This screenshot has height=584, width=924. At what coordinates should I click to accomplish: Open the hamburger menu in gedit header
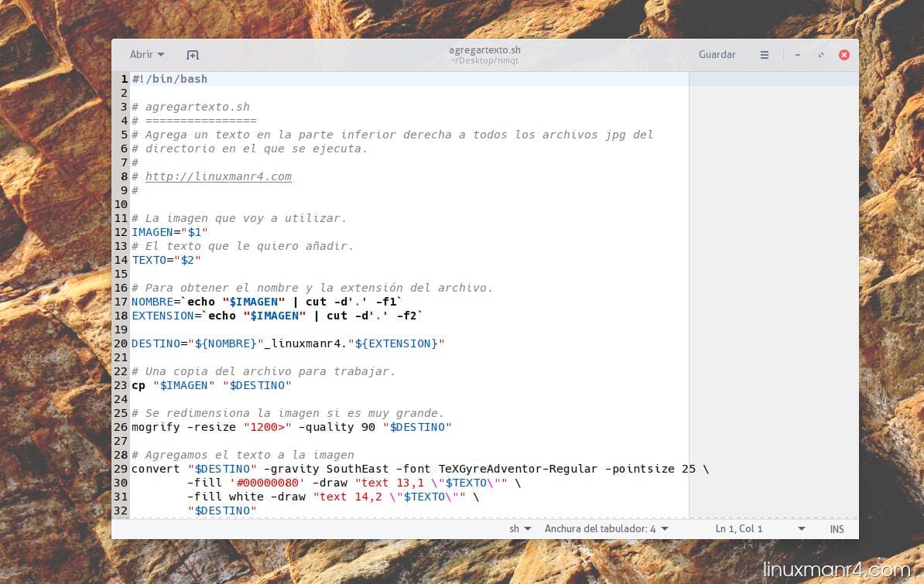[765, 55]
